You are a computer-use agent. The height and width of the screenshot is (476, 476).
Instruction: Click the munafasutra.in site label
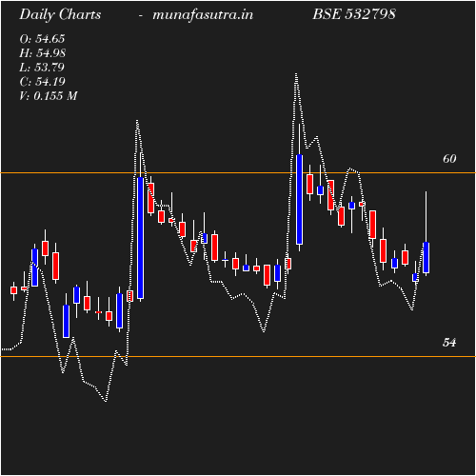pos(203,14)
